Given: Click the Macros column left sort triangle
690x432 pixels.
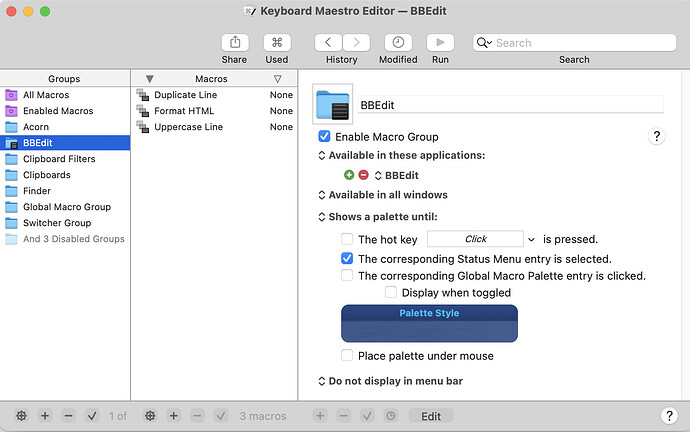Looking at the screenshot, I should [x=150, y=79].
